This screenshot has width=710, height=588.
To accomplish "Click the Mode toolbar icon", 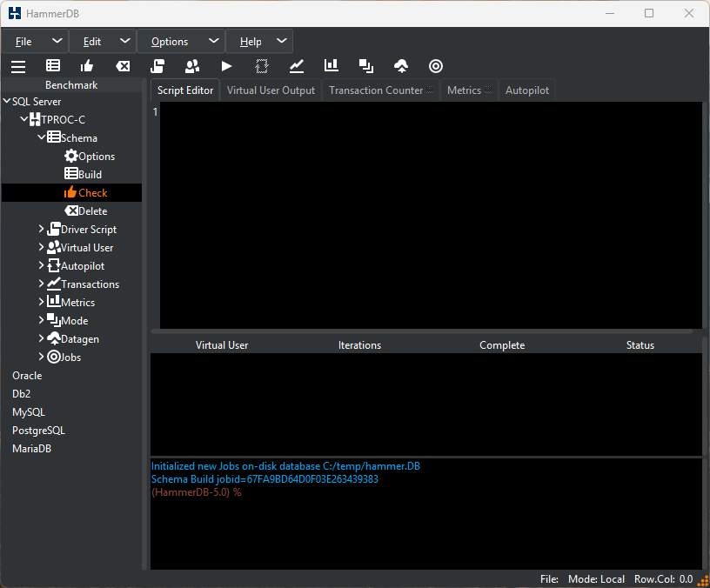I will point(366,66).
